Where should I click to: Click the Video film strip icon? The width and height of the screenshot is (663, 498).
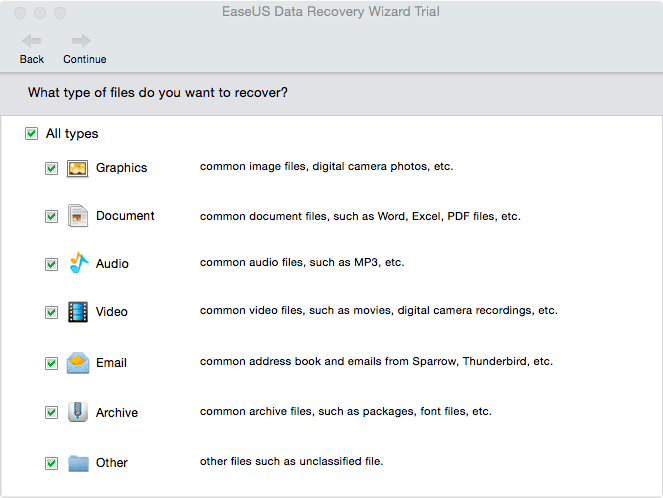[78, 312]
